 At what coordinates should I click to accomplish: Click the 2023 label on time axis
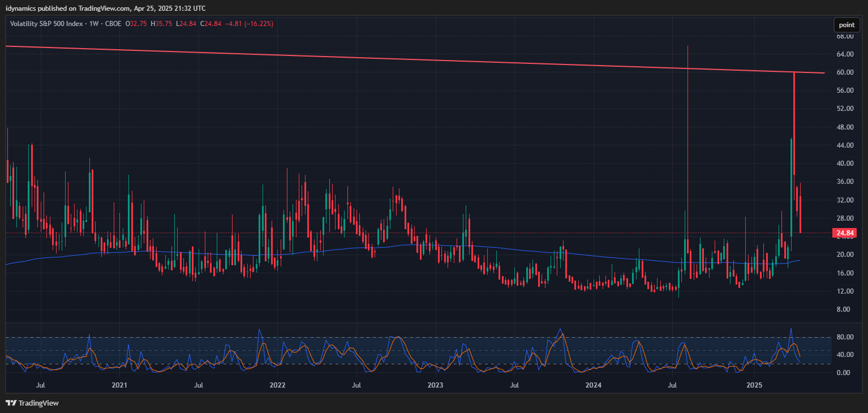coord(435,385)
